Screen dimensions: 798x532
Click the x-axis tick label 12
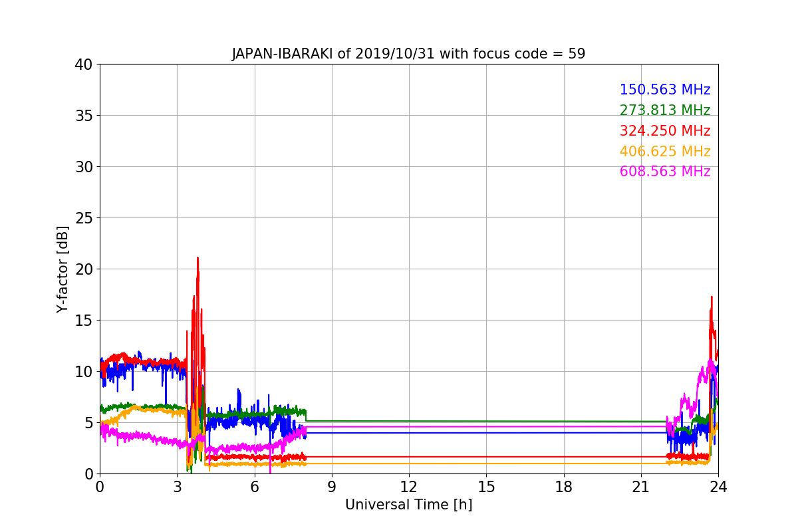click(x=409, y=487)
